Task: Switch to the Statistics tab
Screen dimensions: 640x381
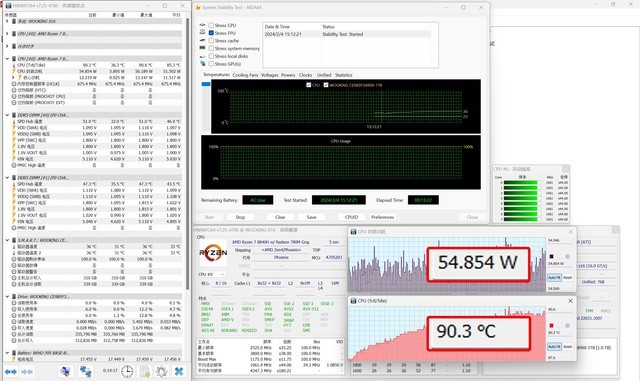Action: (x=343, y=75)
